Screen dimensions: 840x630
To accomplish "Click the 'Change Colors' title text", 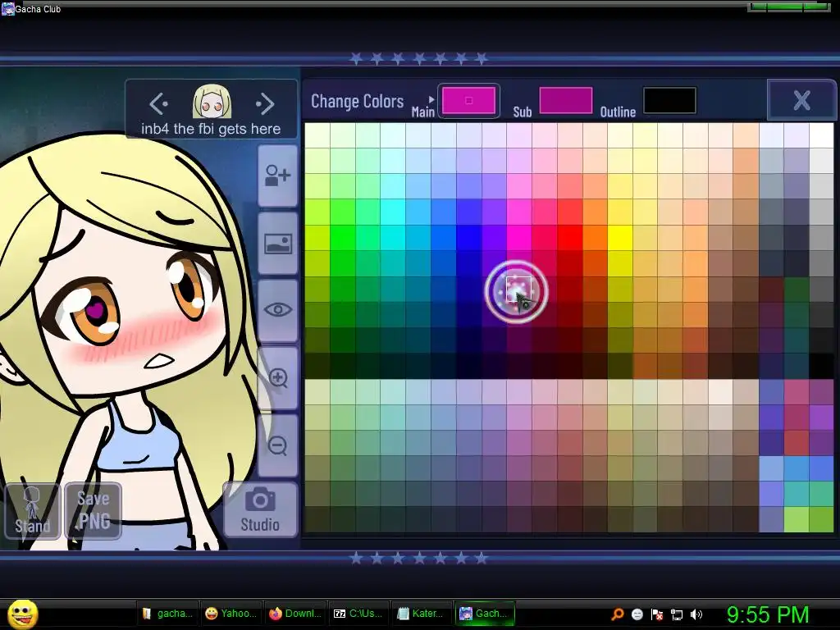I will point(358,101).
